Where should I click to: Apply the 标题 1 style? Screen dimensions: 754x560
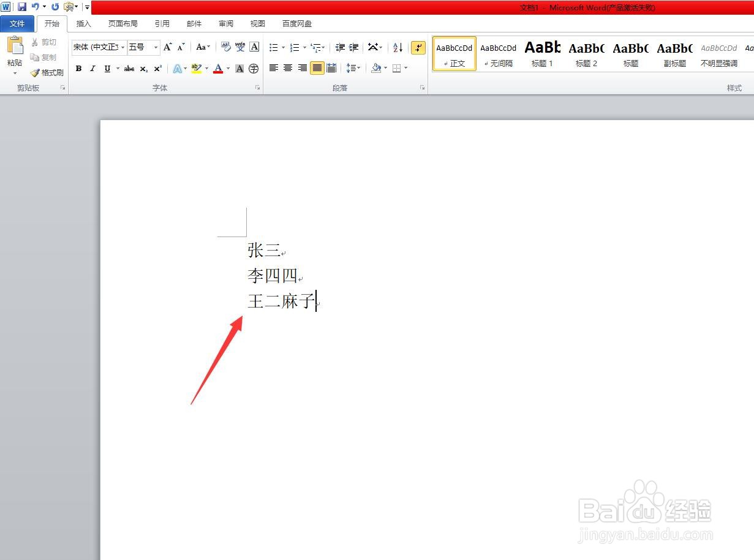(541, 53)
